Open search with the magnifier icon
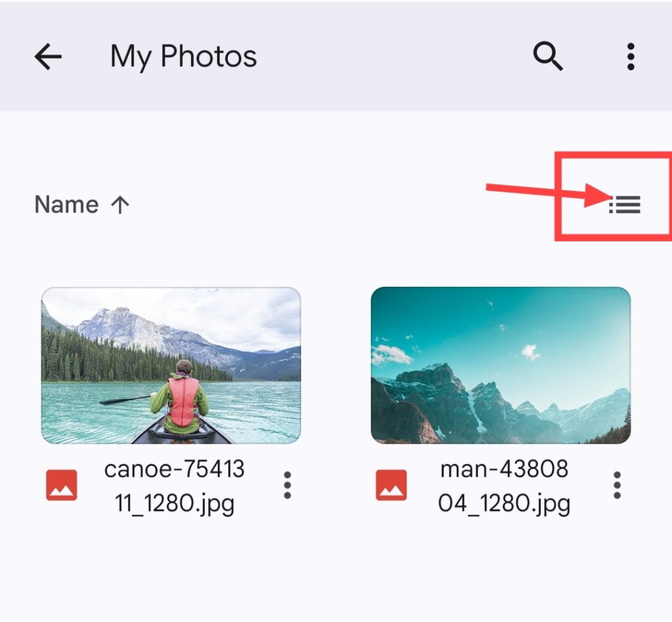The width and height of the screenshot is (672, 622). [548, 56]
